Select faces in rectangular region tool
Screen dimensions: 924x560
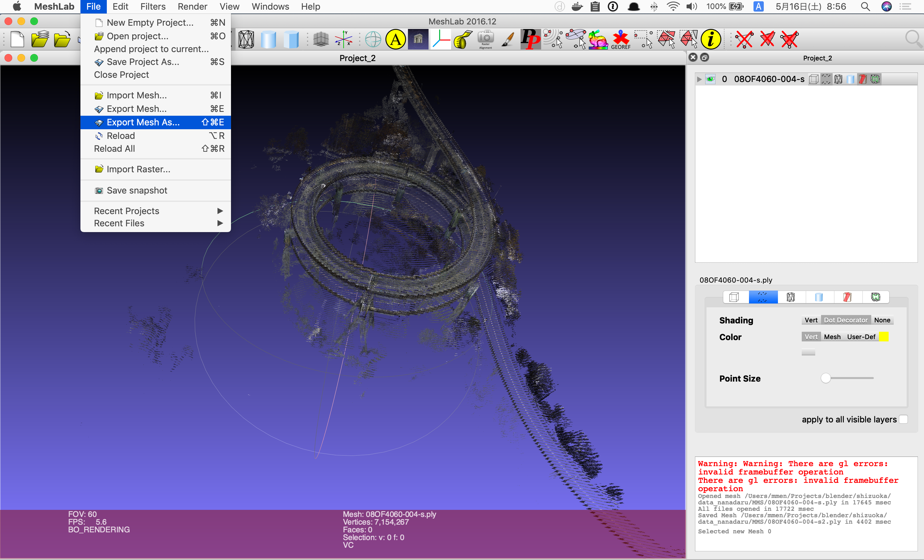666,39
